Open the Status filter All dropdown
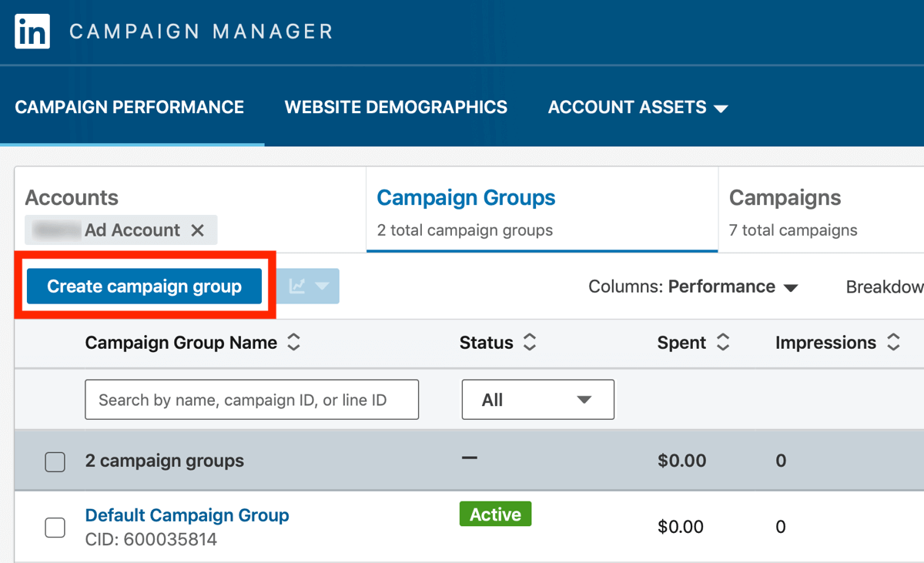Screen dimensions: 924x563 point(538,400)
